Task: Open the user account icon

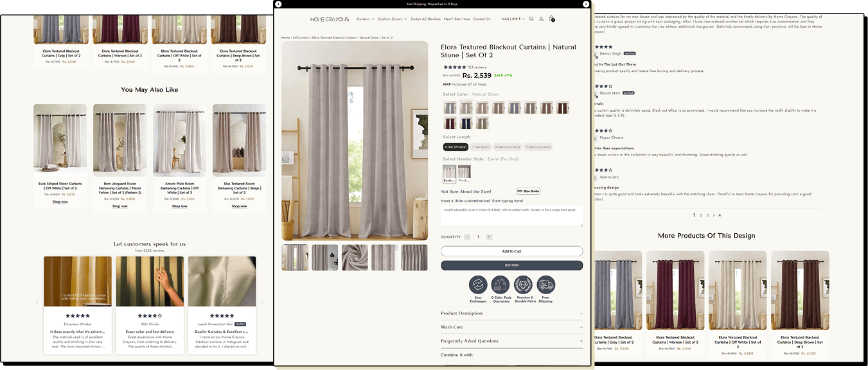Action: (x=541, y=19)
